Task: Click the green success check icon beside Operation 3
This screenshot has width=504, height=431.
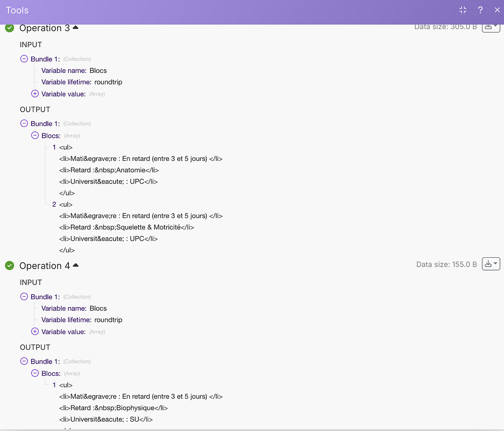Action: click(x=9, y=28)
